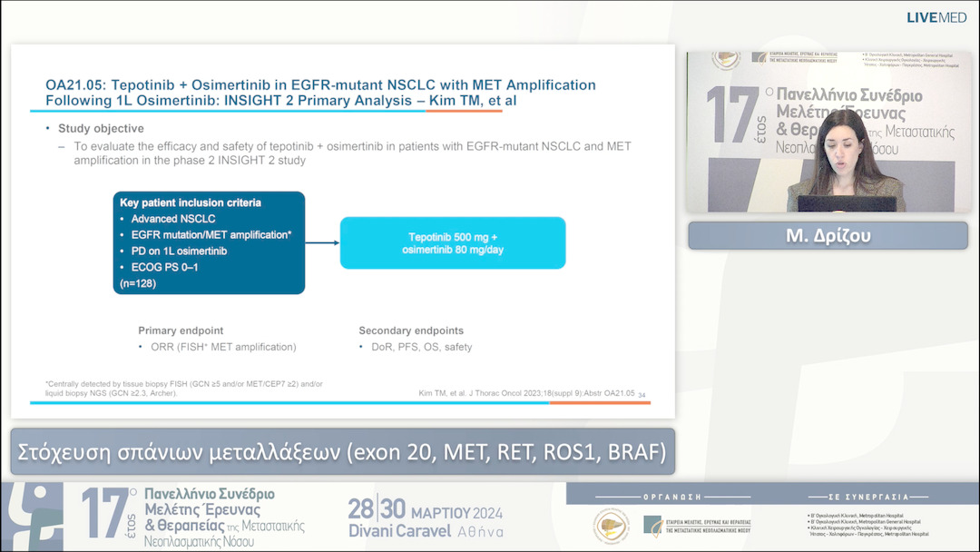Click the 'Divani Caravel Αθήνα' venue text
This screenshot has width=980, height=552.
pyautogui.click(x=426, y=531)
